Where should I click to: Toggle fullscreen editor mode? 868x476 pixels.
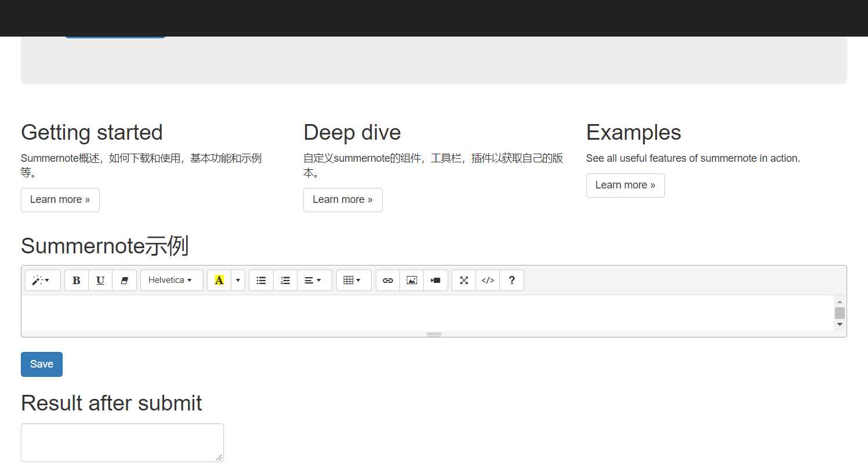coord(464,281)
